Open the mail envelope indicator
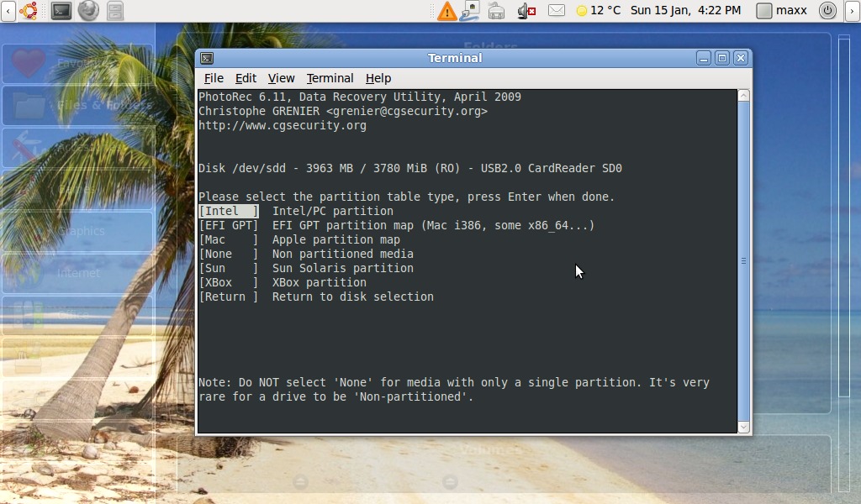861x504 pixels. click(557, 10)
